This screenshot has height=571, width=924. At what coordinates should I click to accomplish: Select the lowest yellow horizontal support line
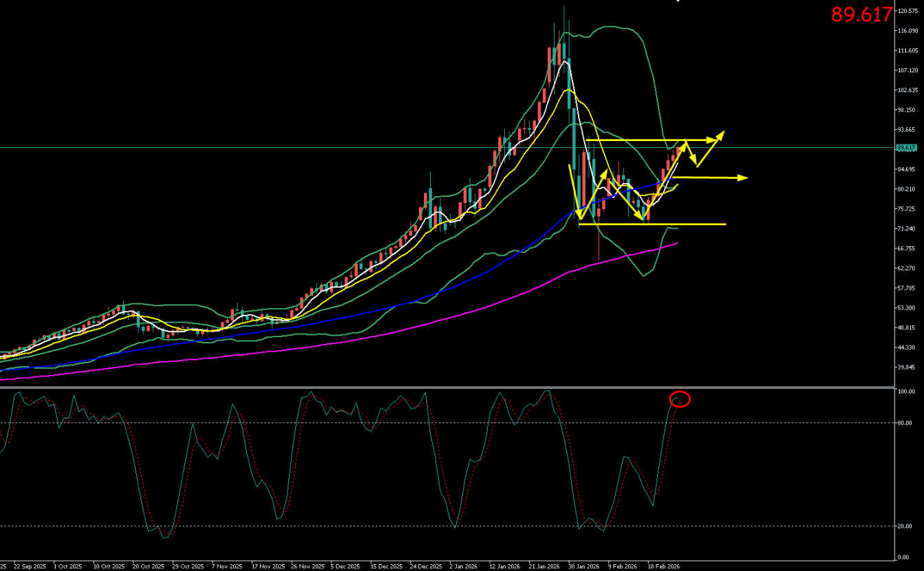click(652, 224)
